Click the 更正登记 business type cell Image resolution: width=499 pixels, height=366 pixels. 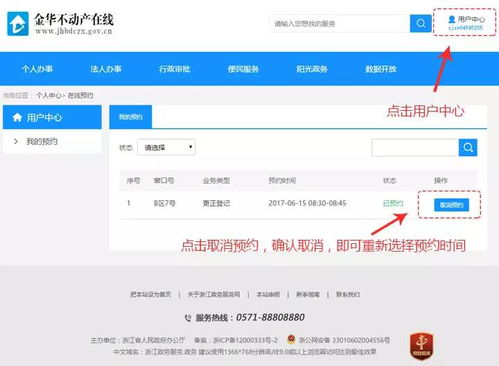click(x=216, y=203)
